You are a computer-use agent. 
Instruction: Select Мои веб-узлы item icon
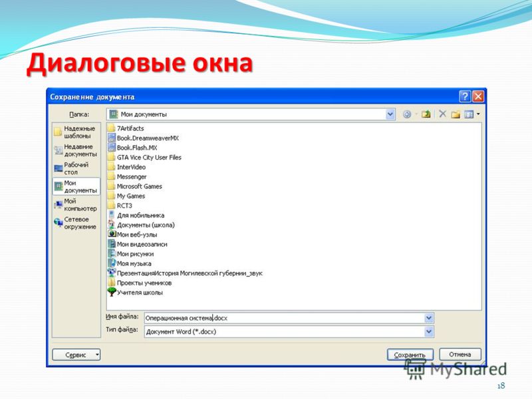click(x=111, y=235)
